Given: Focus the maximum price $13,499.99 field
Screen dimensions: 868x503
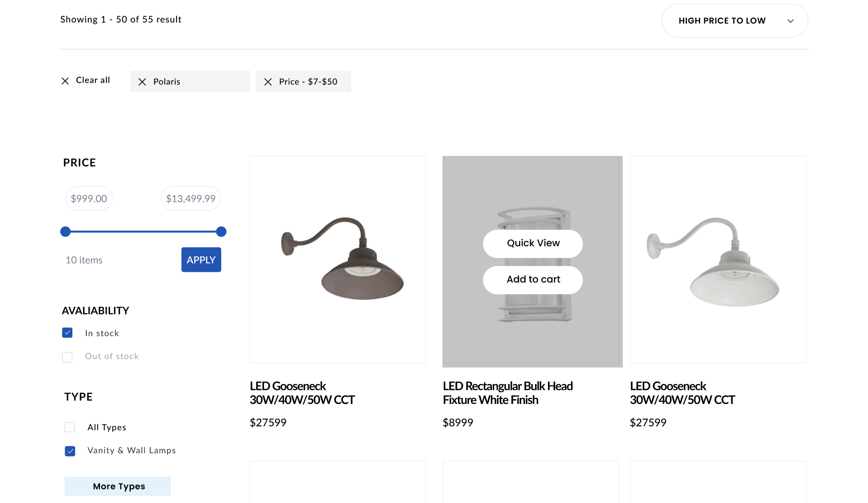Looking at the screenshot, I should point(191,199).
